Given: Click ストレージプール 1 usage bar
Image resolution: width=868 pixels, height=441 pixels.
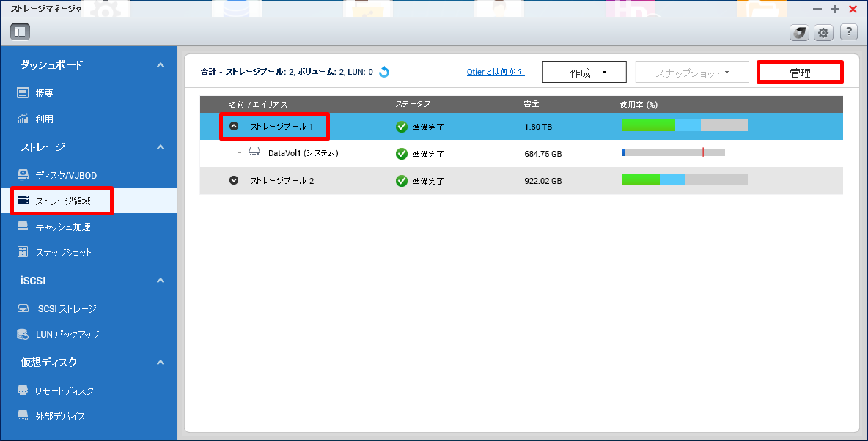Looking at the screenshot, I should [x=685, y=126].
